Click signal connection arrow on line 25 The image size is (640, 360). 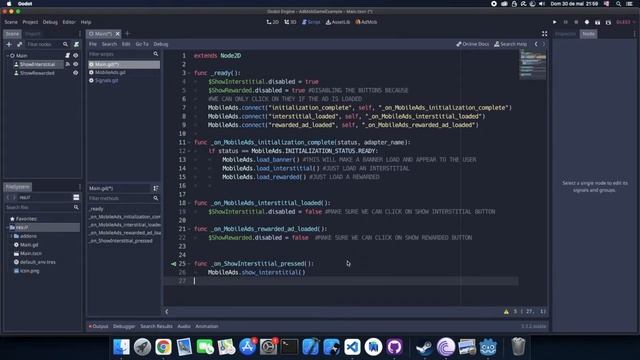(x=173, y=264)
